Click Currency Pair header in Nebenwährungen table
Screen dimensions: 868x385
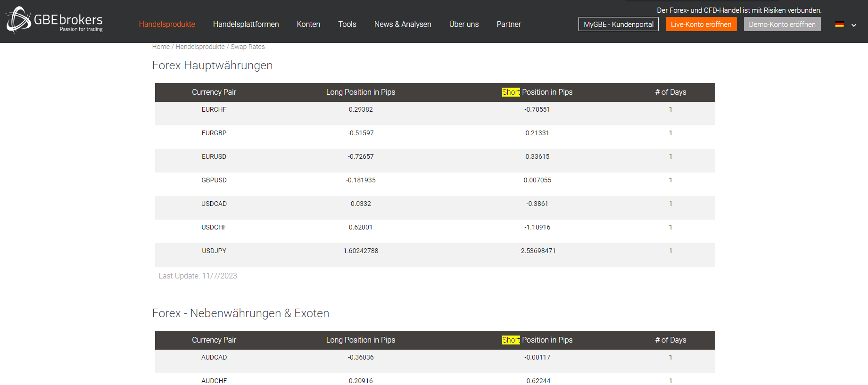coord(214,340)
